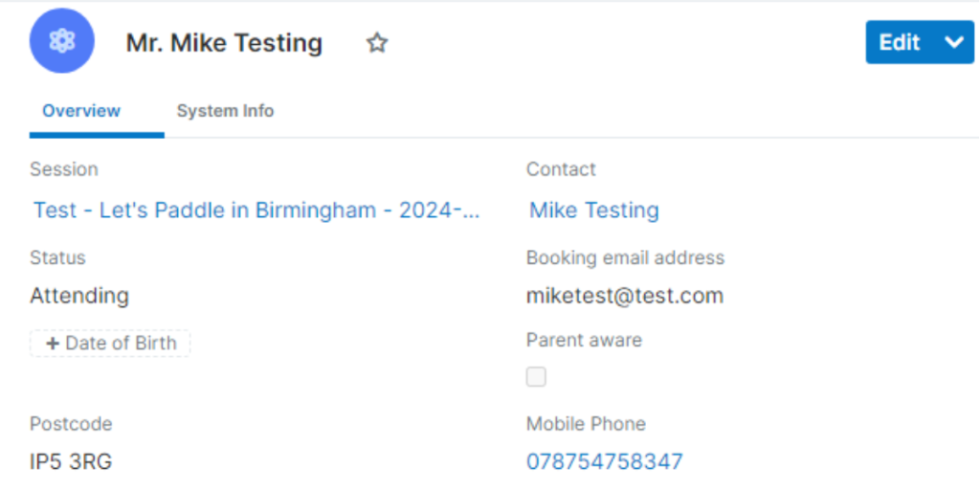This screenshot has height=490, width=980.
Task: Tick the Parent aware checkbox
Action: coord(536,377)
